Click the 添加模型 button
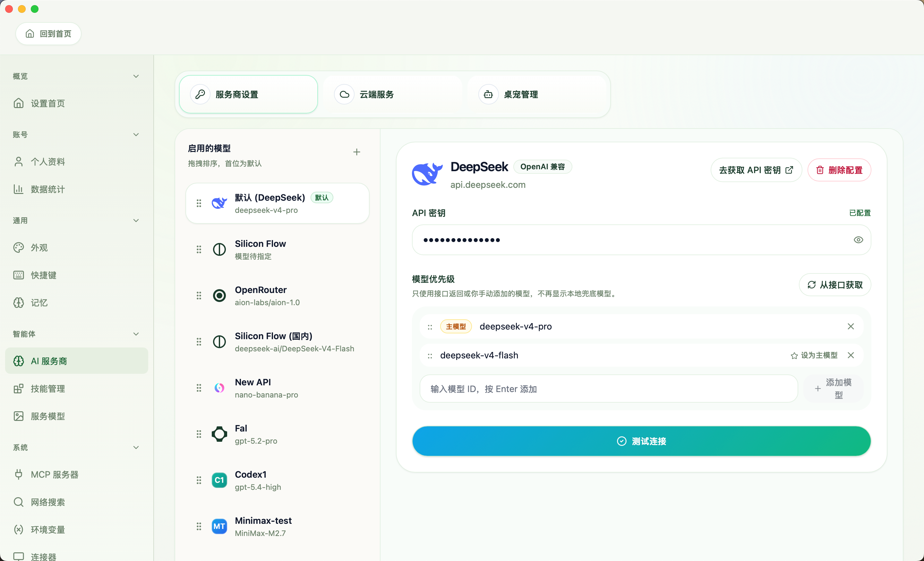 833,389
